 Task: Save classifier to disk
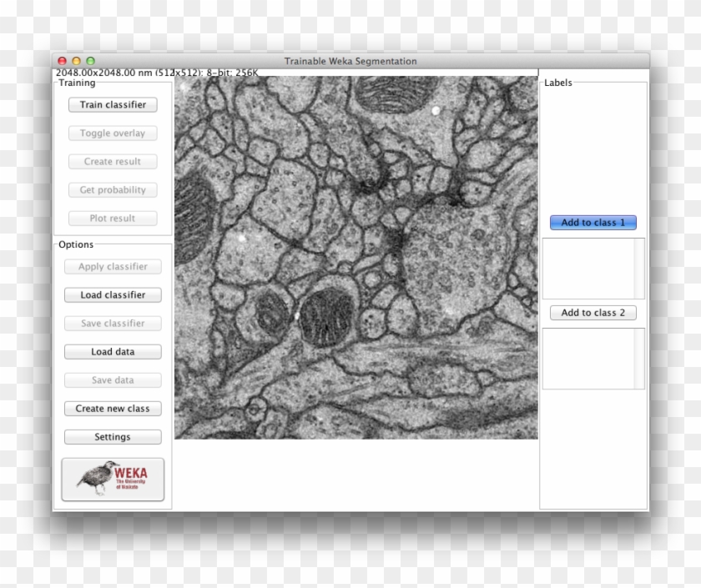[x=112, y=323]
